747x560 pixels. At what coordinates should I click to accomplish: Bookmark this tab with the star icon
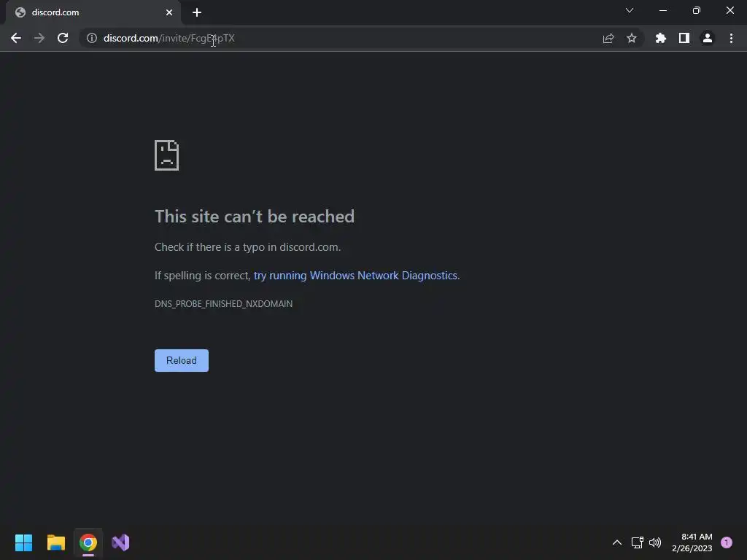click(632, 38)
